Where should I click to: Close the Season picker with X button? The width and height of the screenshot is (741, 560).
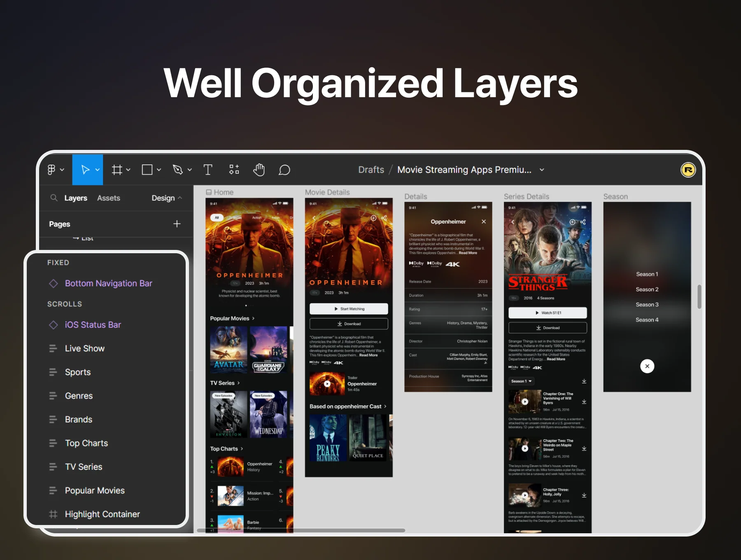tap(647, 366)
